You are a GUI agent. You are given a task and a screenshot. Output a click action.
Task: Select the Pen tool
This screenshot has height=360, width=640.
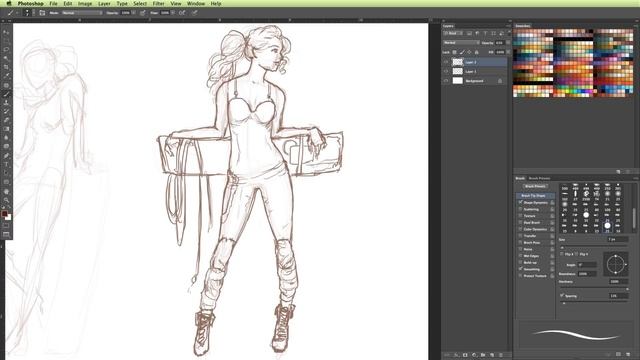tap(6, 156)
